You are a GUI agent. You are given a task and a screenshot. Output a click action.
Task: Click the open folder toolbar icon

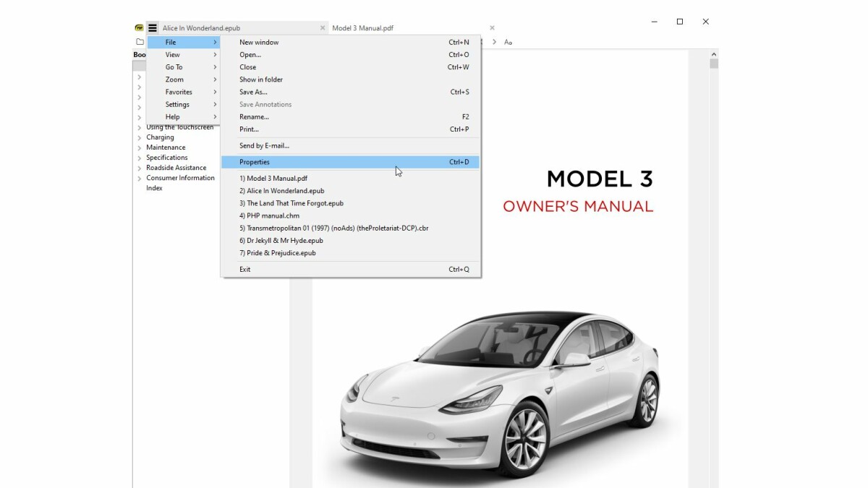(140, 42)
